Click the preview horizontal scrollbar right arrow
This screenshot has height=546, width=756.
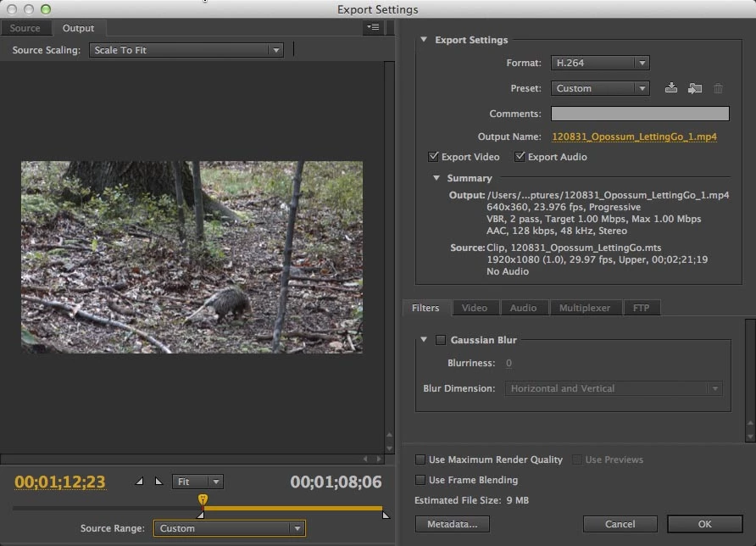[x=379, y=459]
